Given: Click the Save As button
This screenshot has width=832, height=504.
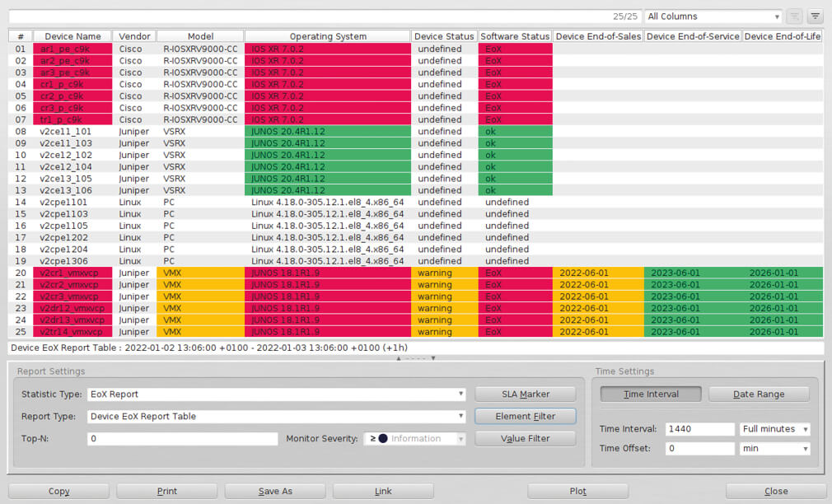Looking at the screenshot, I should (x=275, y=492).
